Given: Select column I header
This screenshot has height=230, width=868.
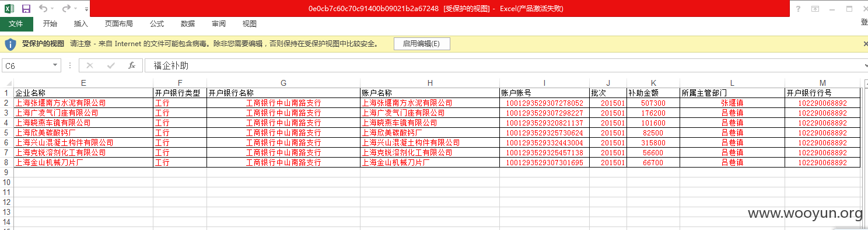Looking at the screenshot, I should tap(544, 83).
